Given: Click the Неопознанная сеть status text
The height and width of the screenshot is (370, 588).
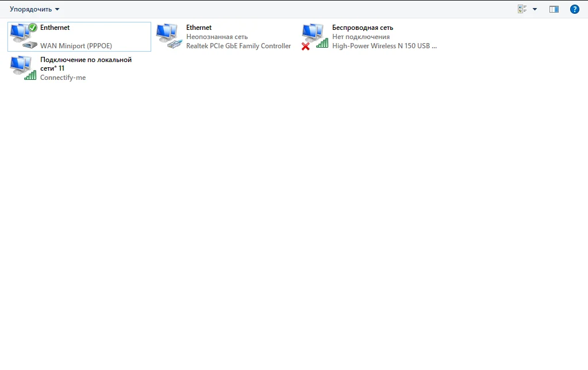Looking at the screenshot, I should pyautogui.click(x=217, y=37).
